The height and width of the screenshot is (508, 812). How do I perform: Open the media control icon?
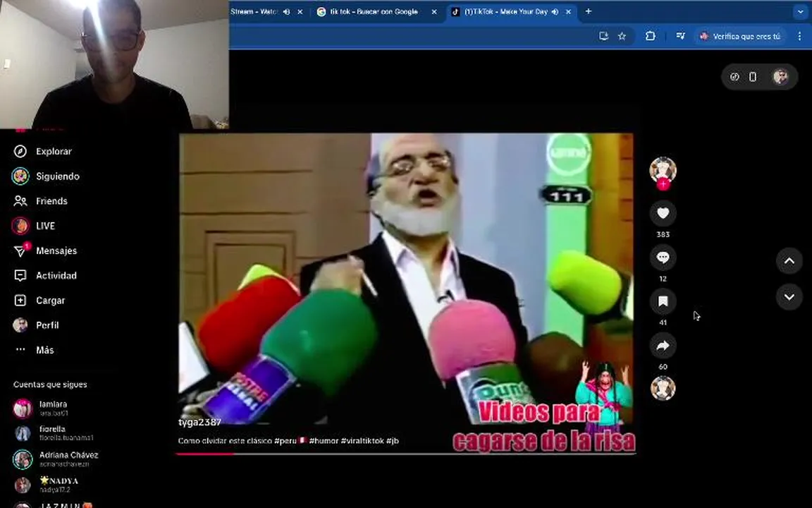(x=680, y=36)
